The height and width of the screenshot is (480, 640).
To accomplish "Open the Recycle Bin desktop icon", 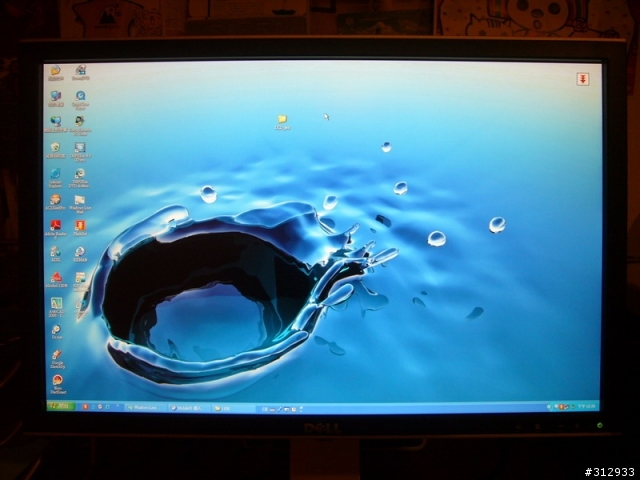I will (56, 150).
